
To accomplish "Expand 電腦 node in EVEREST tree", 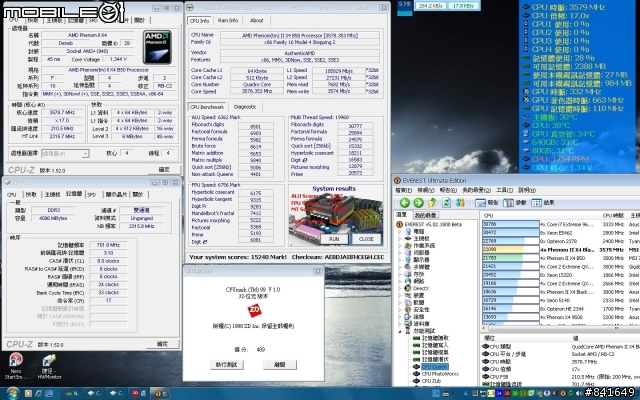I will click(400, 231).
